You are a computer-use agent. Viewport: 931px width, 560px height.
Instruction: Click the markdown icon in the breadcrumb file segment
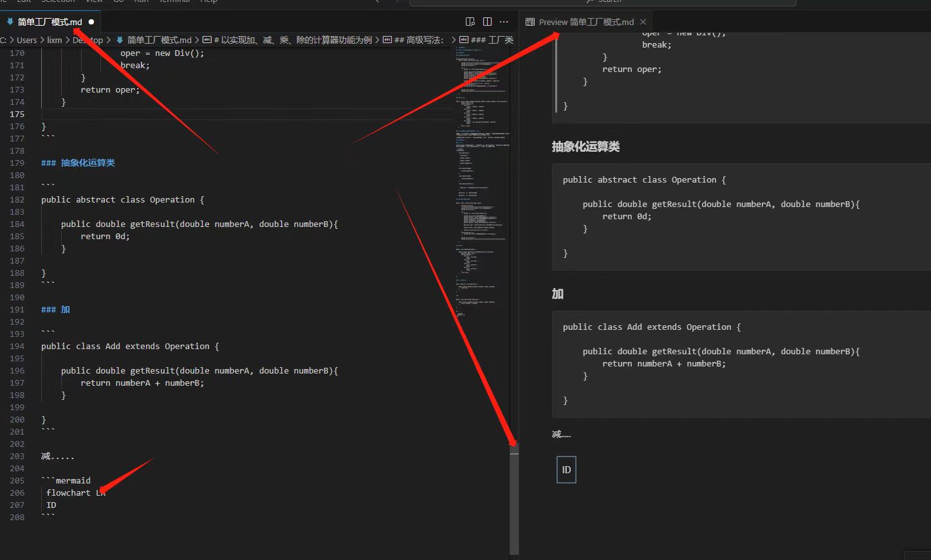(x=120, y=40)
